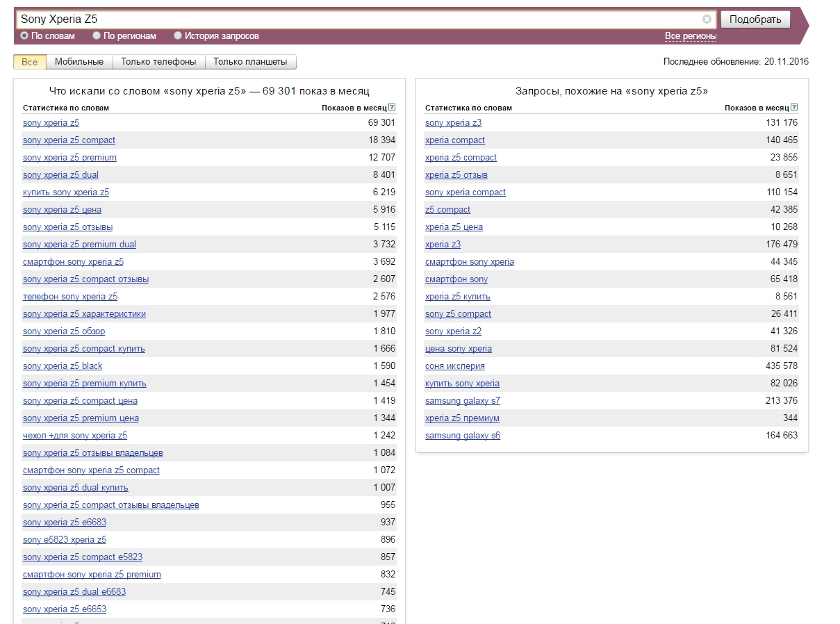Open the 'sony z5 compact' similar query link
This screenshot has width=840, height=624.
point(458,314)
